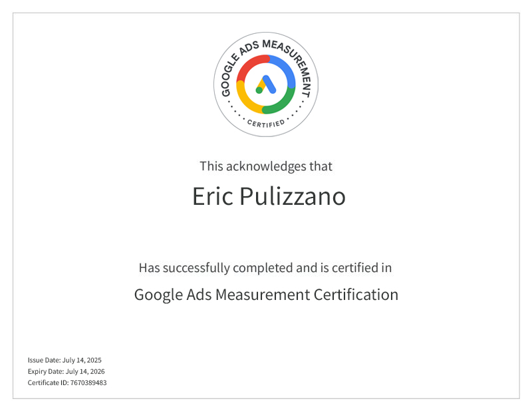Click the "Google Ads Measurement Certification" title
532x411 pixels.
tap(266, 295)
